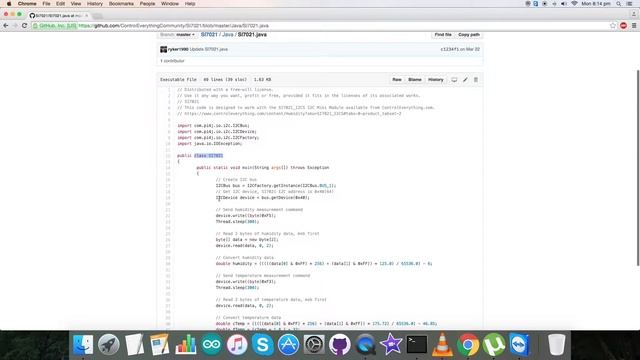The height and width of the screenshot is (360, 640).
Task: Open Java folder breadcrumb link
Action: tap(228, 35)
